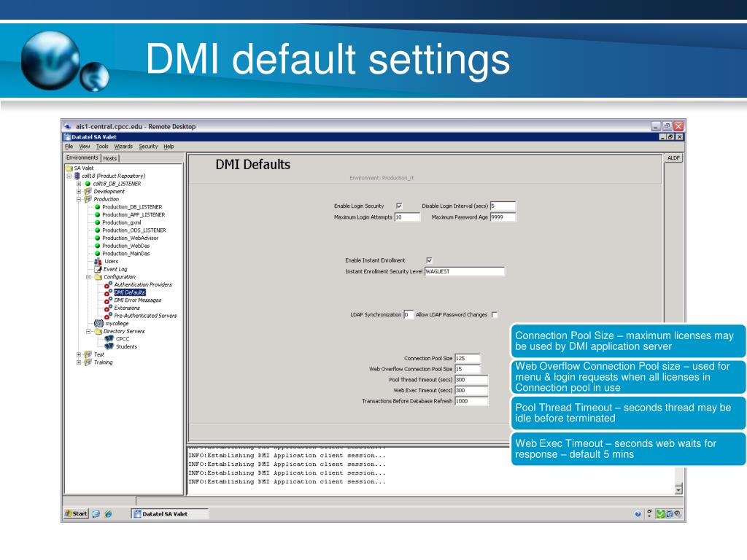This screenshot has width=747, height=560.
Task: Click the Windows Start button
Action: click(x=76, y=514)
